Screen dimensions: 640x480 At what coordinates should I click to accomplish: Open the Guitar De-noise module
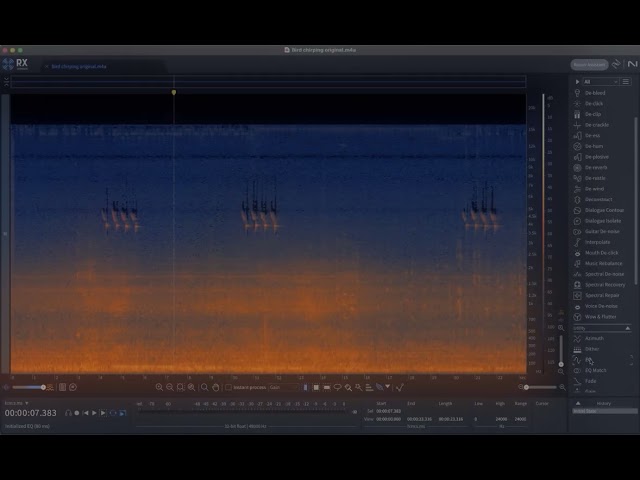[x=602, y=231]
